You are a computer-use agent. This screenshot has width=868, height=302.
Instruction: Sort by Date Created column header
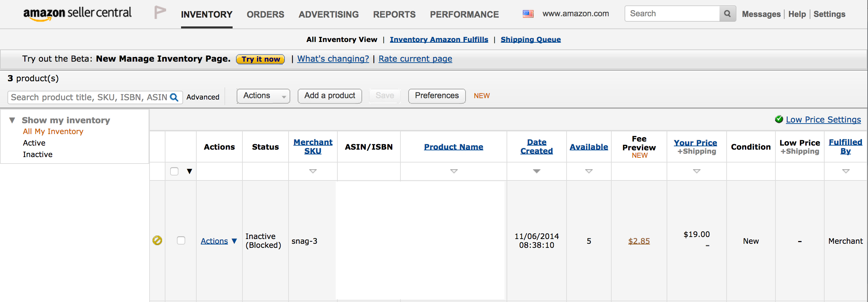click(x=537, y=147)
